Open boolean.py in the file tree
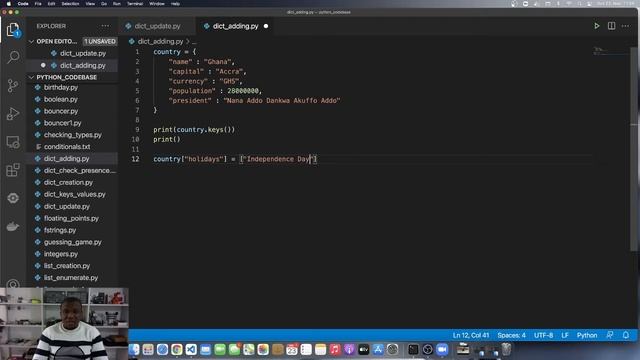 tap(61, 99)
